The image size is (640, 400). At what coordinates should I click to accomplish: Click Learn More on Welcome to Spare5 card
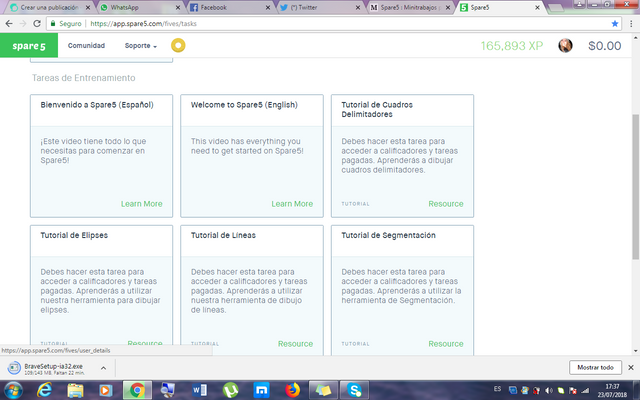[292, 204]
